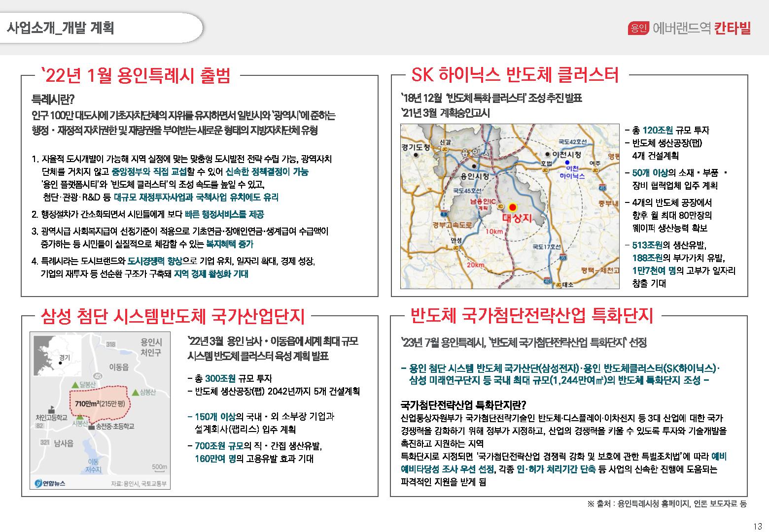Click the 160만여 명의 고용유발 text
This screenshot has height=532, width=769.
[x=254, y=459]
